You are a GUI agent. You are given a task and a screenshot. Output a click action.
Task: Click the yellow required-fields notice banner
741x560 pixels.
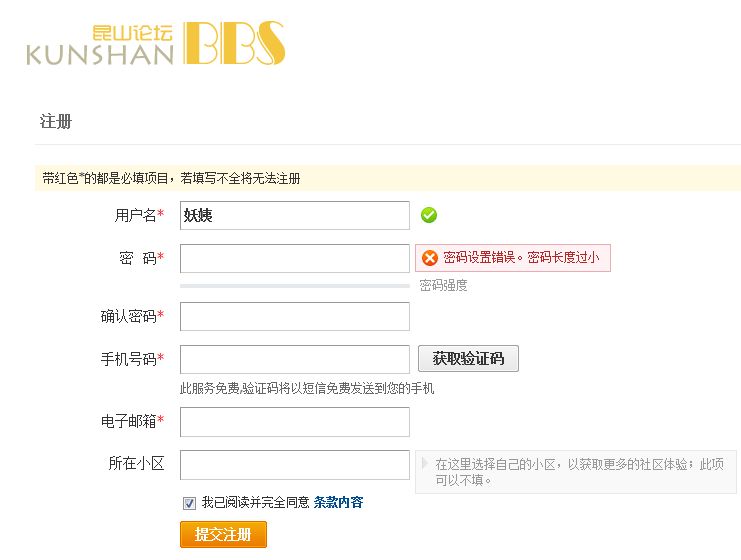tap(388, 178)
